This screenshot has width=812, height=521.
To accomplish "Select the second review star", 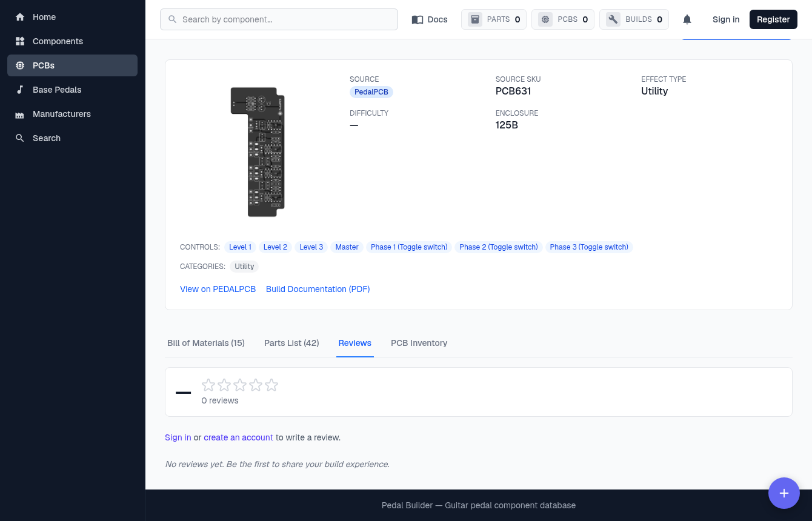I will (x=224, y=385).
